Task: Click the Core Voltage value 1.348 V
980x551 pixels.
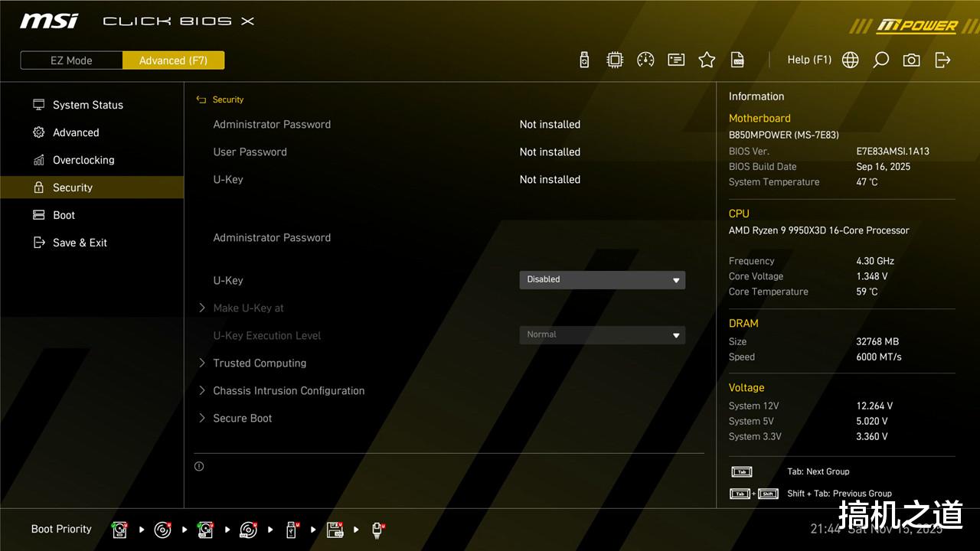Action: coord(872,276)
